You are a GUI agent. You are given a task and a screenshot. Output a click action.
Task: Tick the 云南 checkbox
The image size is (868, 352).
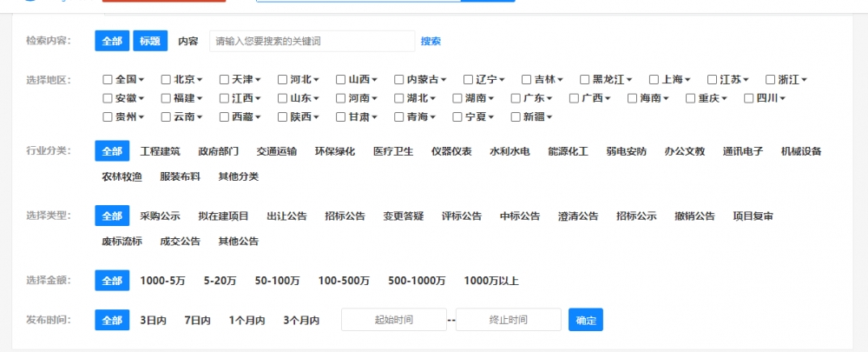[x=166, y=117]
